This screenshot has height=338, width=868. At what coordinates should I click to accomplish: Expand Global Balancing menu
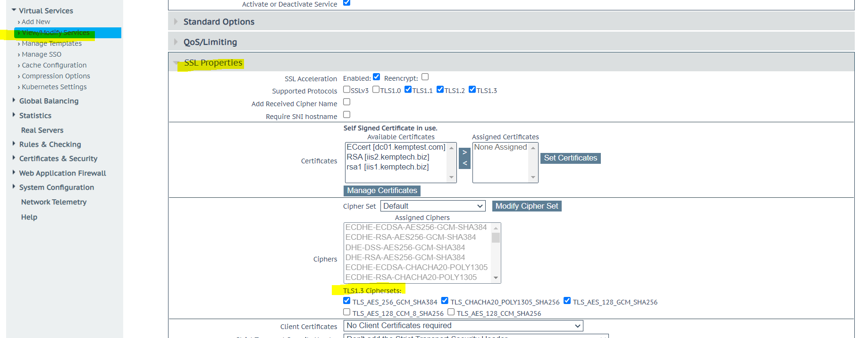[49, 101]
